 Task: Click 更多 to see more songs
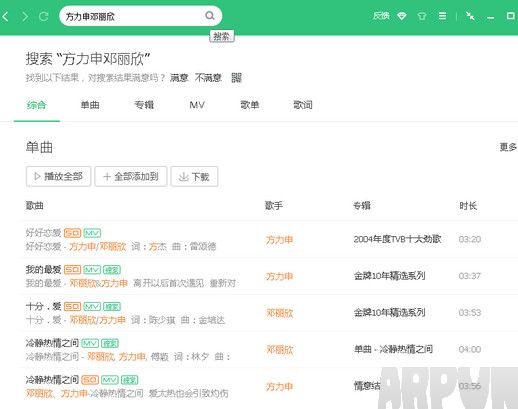click(508, 147)
